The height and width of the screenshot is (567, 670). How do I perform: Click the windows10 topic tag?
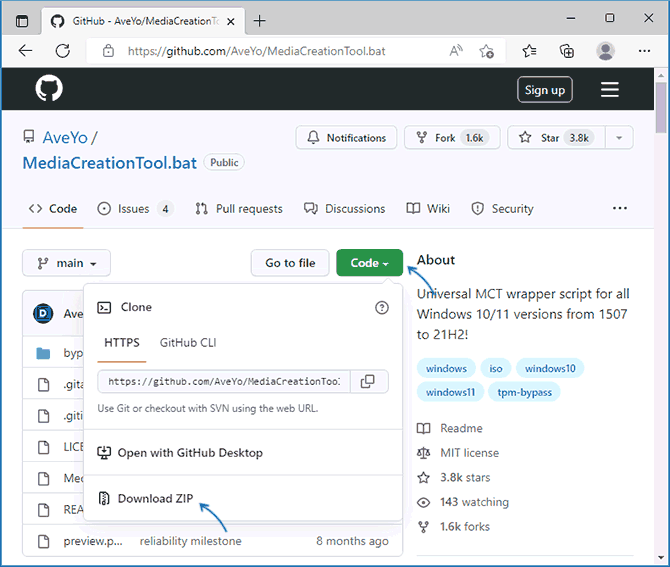click(x=550, y=368)
